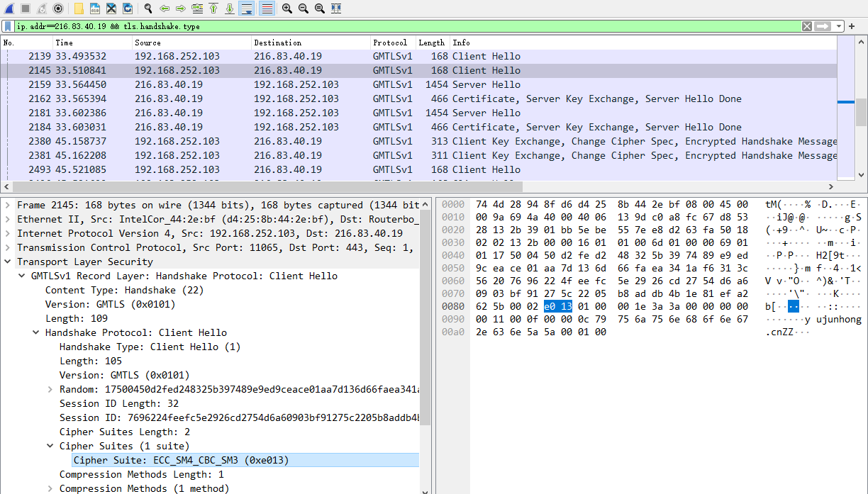Start a new capture with the shark fin icon
Viewport: 868px width, 494px height.
(10, 9)
